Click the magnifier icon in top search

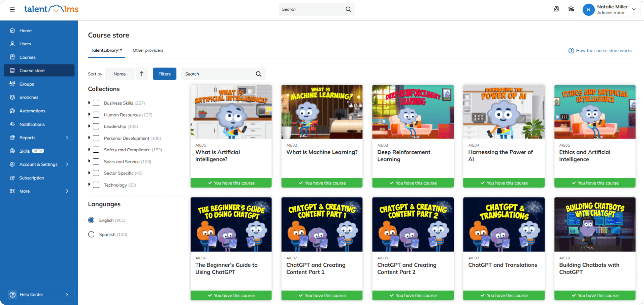point(348,9)
